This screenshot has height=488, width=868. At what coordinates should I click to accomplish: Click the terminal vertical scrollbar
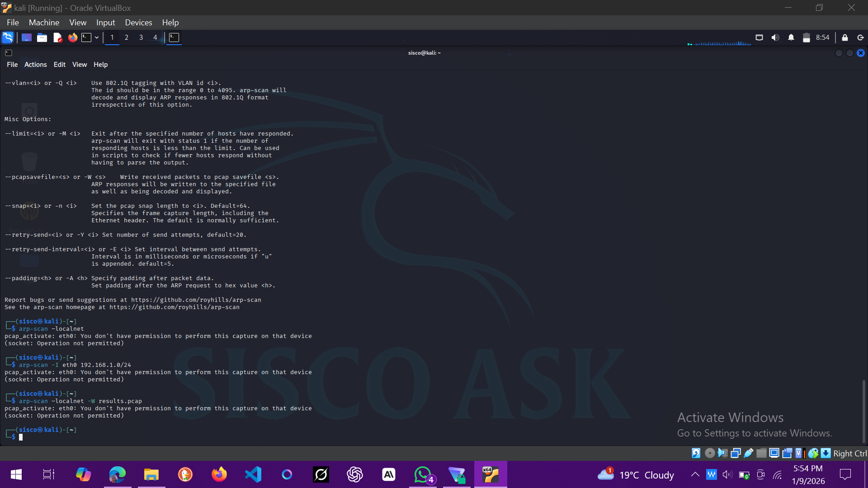point(863,411)
